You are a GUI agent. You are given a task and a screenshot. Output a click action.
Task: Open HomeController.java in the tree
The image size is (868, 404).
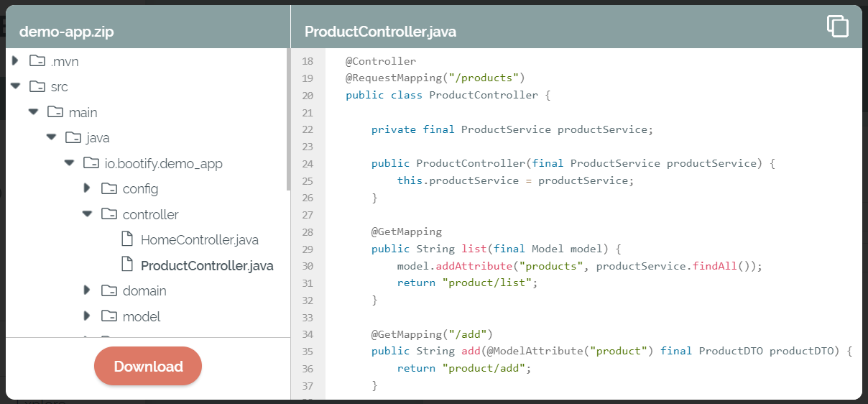coord(200,240)
